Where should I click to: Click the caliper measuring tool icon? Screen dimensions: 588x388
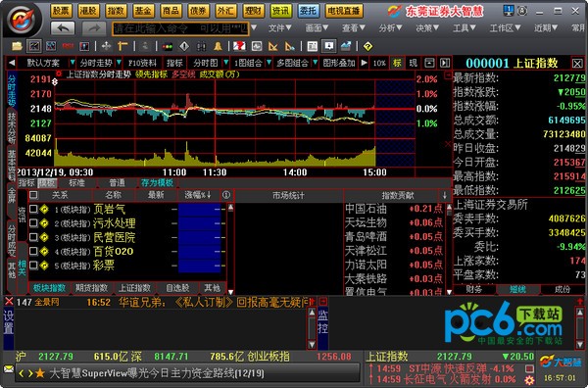tap(123, 46)
